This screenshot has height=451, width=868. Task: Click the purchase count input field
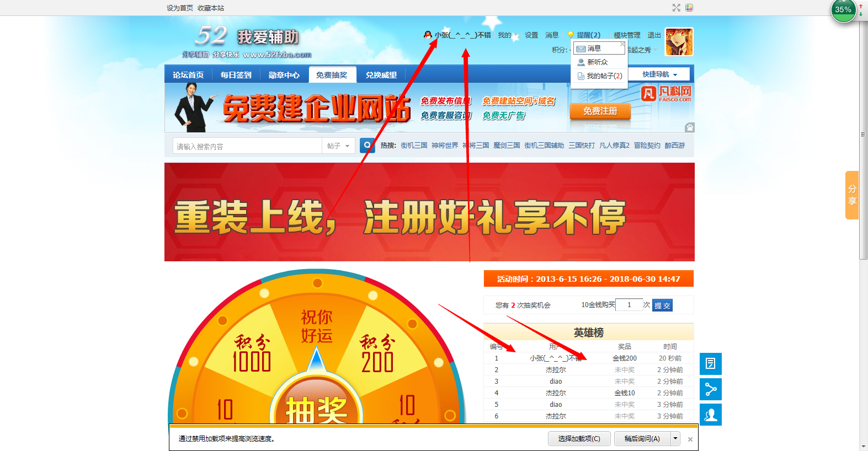tap(629, 305)
